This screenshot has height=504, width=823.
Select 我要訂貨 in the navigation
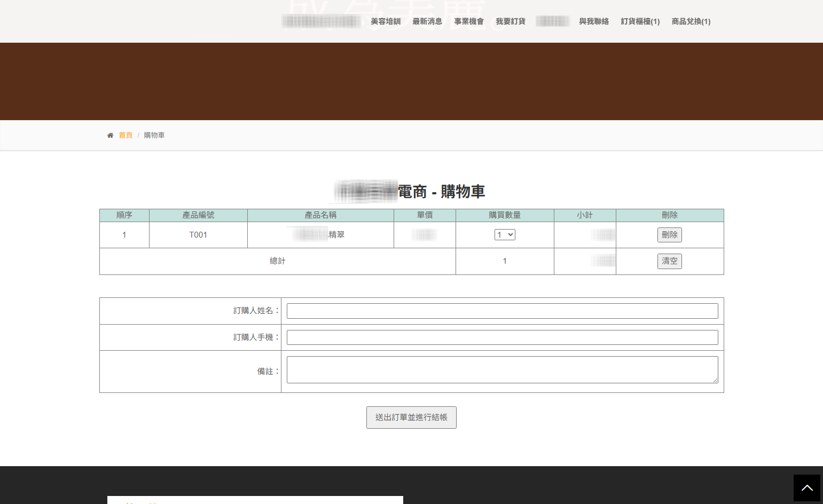511,21
